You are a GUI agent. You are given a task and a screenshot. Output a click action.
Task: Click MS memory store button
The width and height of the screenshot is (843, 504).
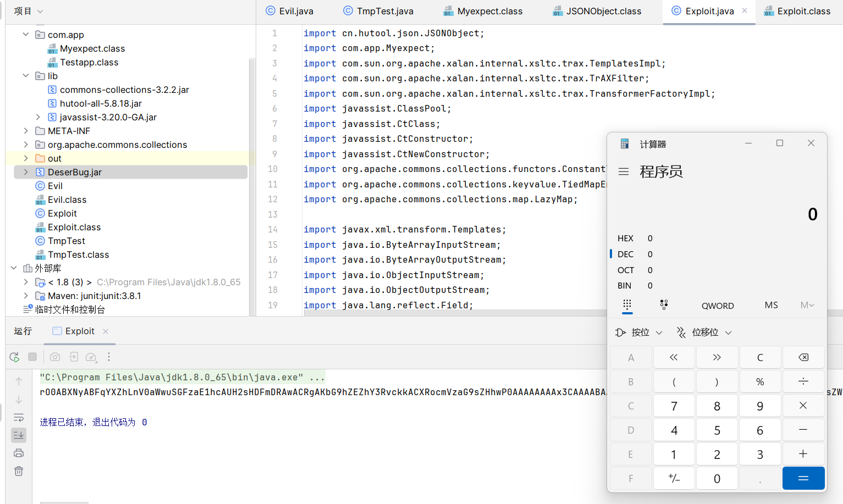(x=771, y=305)
